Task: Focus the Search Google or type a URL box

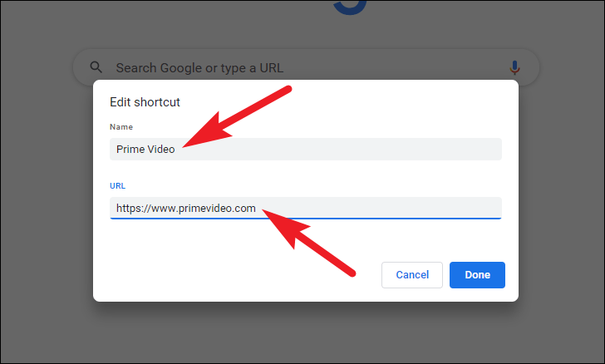Action: click(x=306, y=67)
